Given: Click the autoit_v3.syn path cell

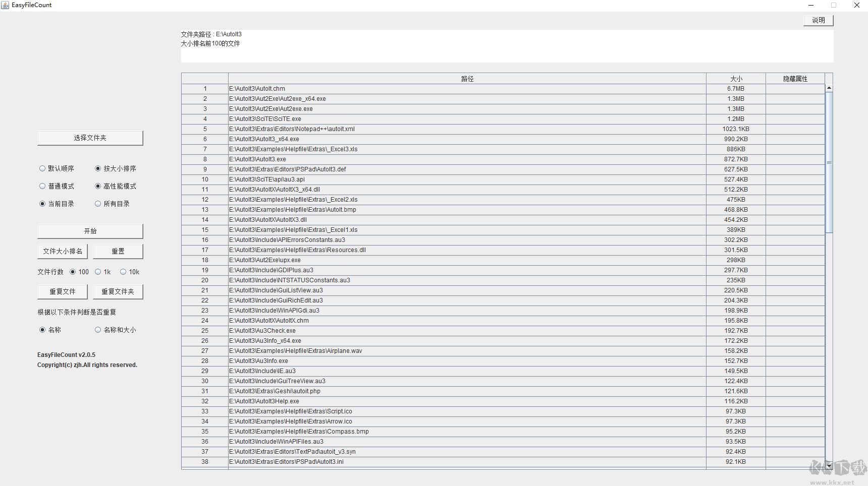Looking at the screenshot, I should click(467, 452).
